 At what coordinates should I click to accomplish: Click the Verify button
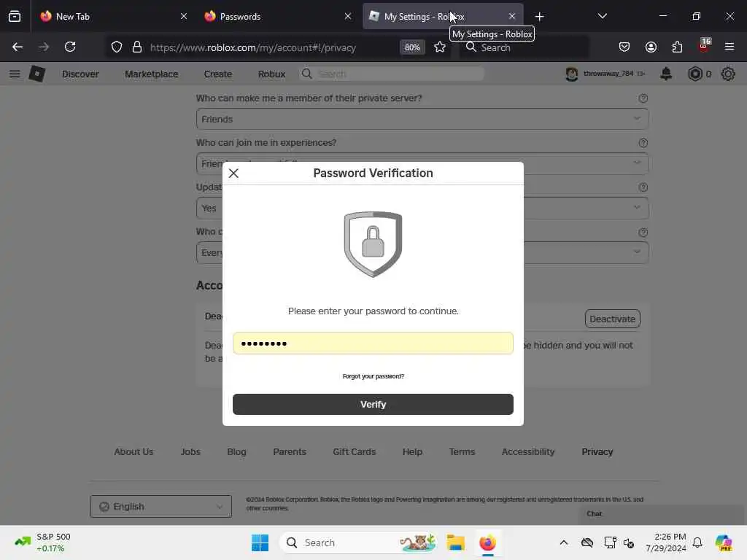pos(373,404)
